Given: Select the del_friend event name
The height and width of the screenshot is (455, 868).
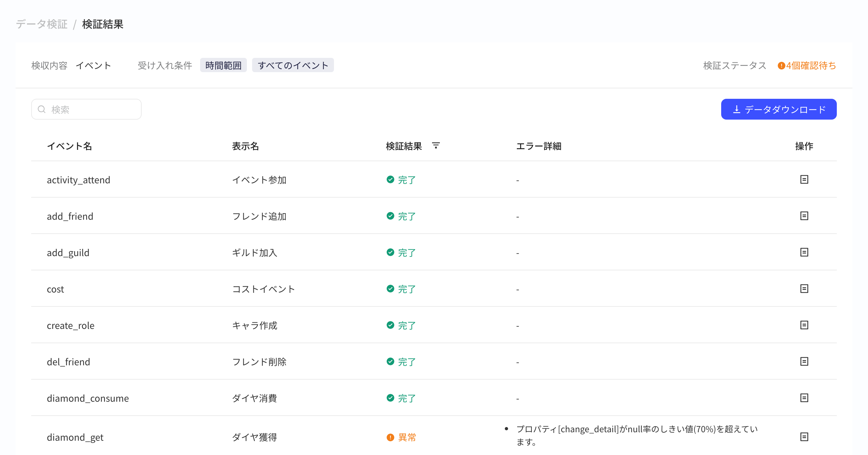Looking at the screenshot, I should [69, 362].
